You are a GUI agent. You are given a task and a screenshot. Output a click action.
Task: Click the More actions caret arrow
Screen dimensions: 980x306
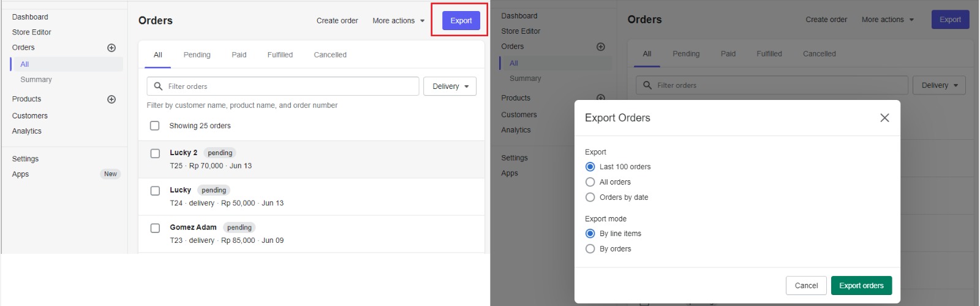coord(422,21)
